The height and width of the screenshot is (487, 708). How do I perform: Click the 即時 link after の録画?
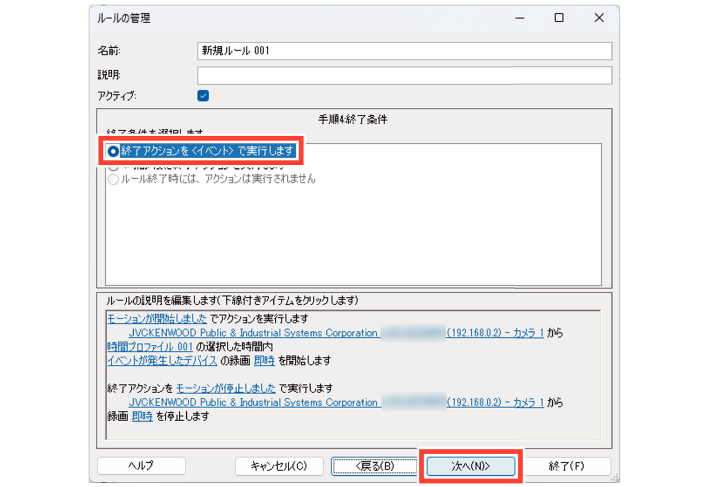pos(264,361)
